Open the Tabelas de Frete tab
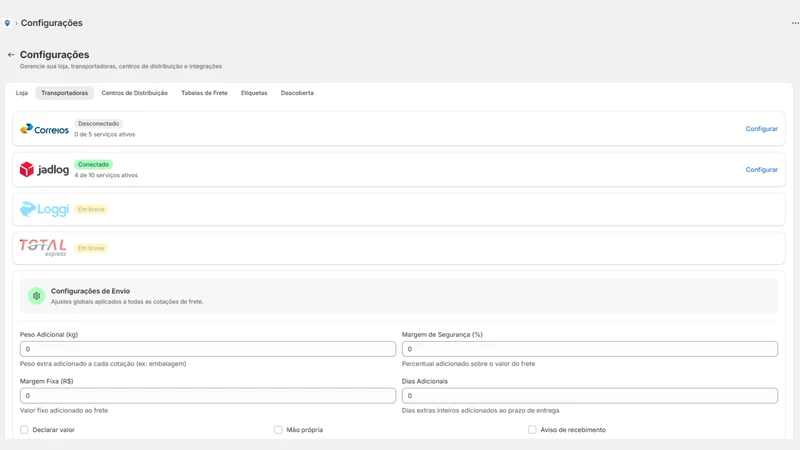 click(x=204, y=93)
